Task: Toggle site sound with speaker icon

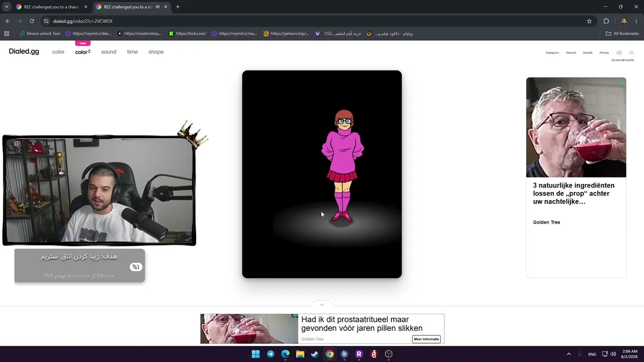Action: [619, 53]
